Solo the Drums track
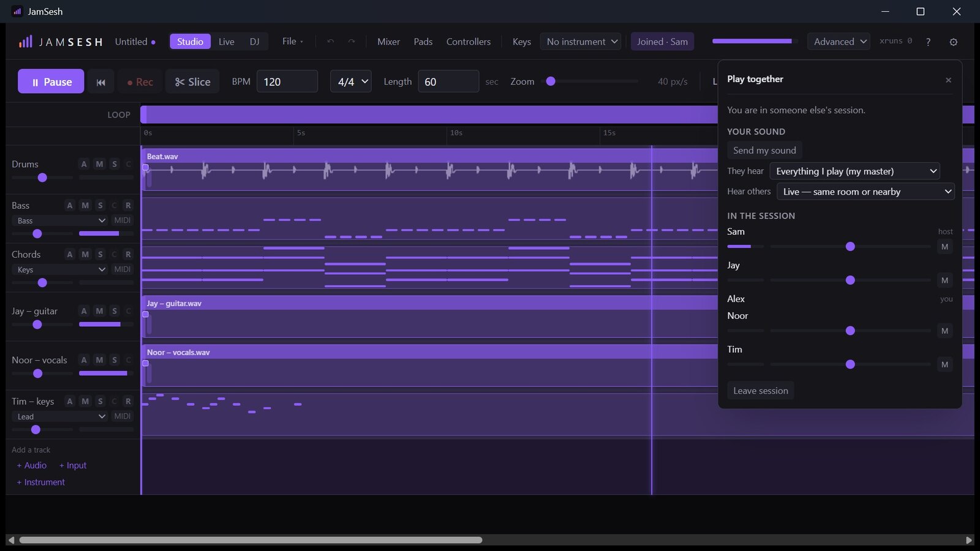 click(x=114, y=164)
